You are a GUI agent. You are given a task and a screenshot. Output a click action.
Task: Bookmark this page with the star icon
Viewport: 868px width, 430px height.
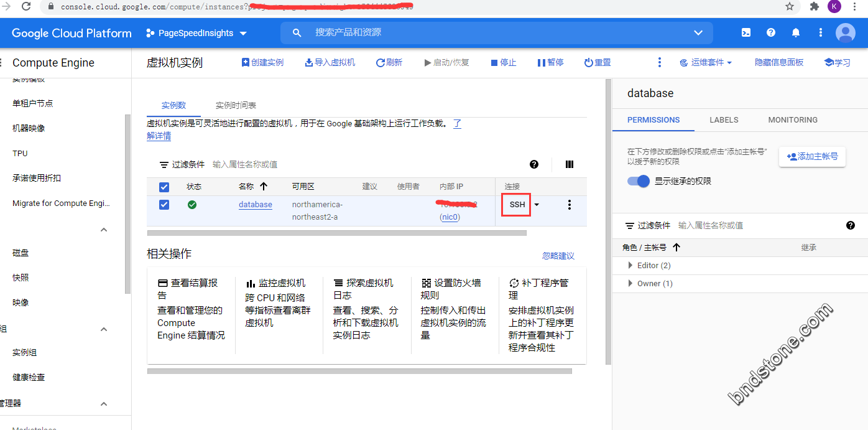pyautogui.click(x=790, y=6)
